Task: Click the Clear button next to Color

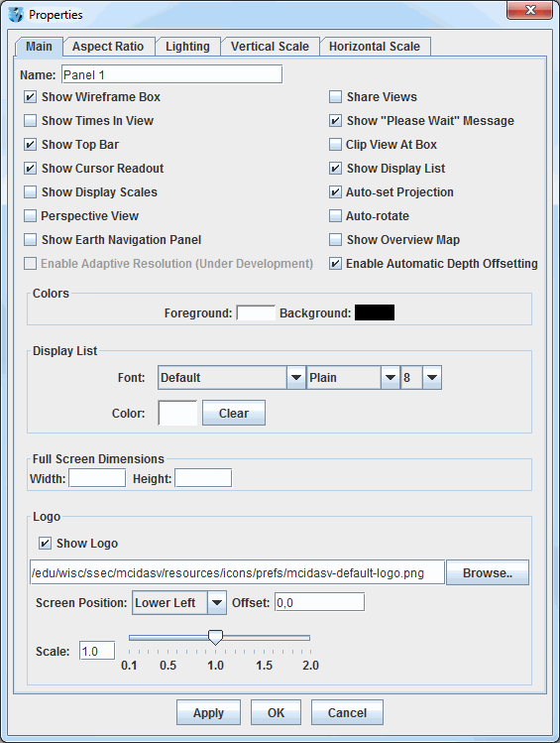Action: click(x=234, y=413)
